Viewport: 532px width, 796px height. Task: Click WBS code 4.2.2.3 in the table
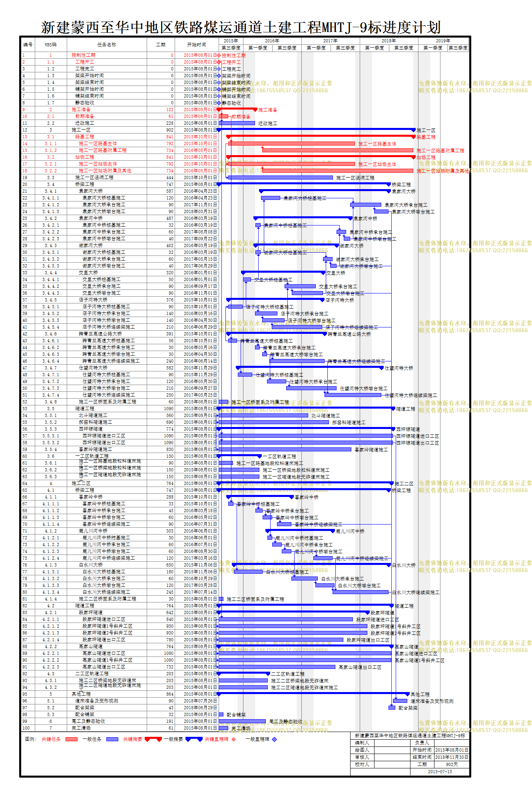(x=51, y=667)
